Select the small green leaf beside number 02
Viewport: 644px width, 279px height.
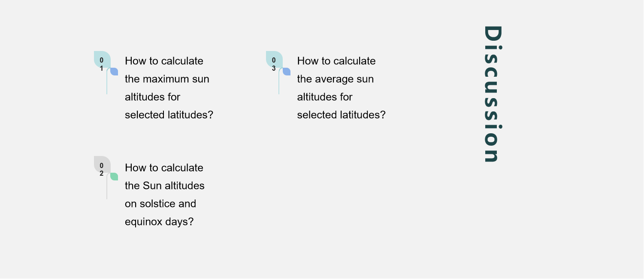[x=114, y=177]
